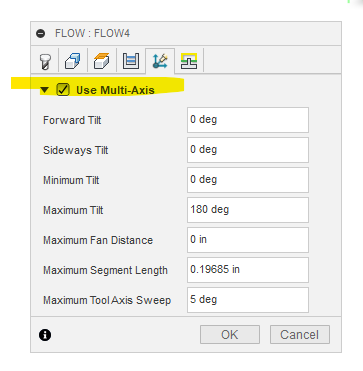Click the Maximum Tool Axis Sweep label

[x=107, y=300]
